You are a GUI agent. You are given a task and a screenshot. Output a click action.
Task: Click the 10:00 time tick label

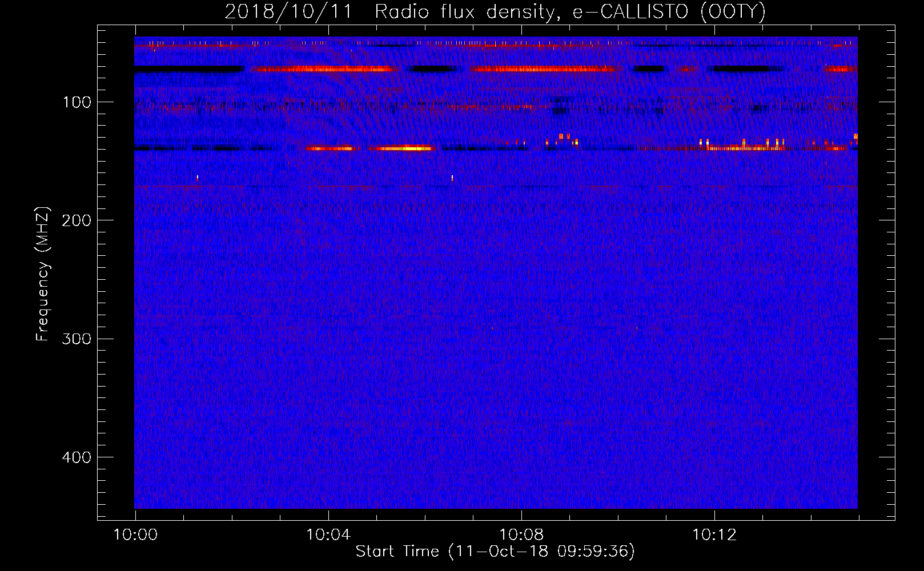click(135, 535)
